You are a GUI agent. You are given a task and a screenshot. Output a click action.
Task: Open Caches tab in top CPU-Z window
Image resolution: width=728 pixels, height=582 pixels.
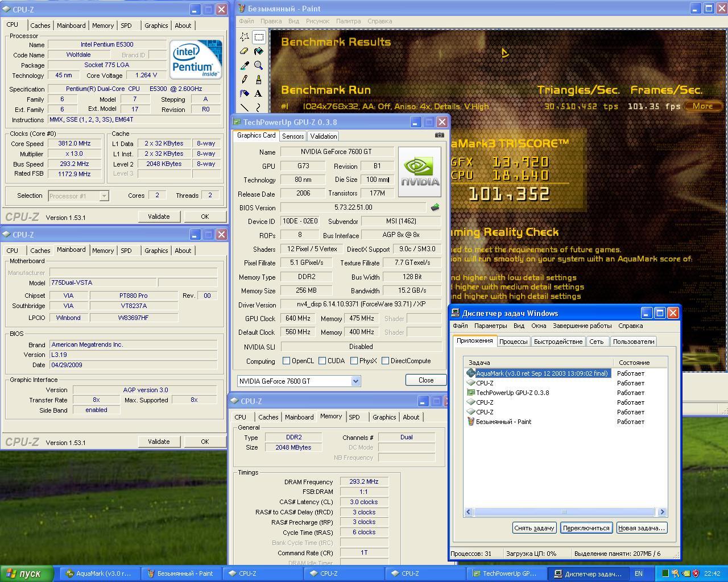pyautogui.click(x=40, y=26)
